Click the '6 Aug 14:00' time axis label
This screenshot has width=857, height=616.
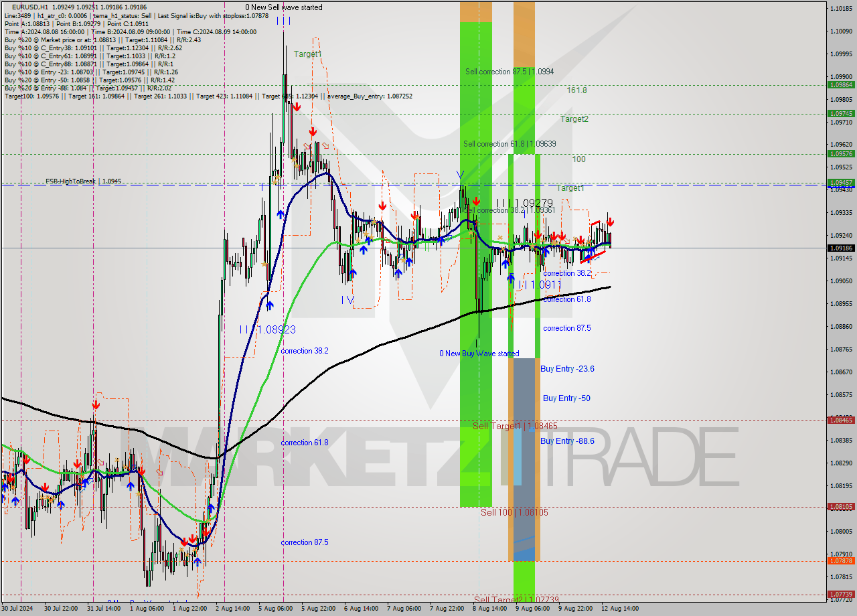tap(361, 609)
